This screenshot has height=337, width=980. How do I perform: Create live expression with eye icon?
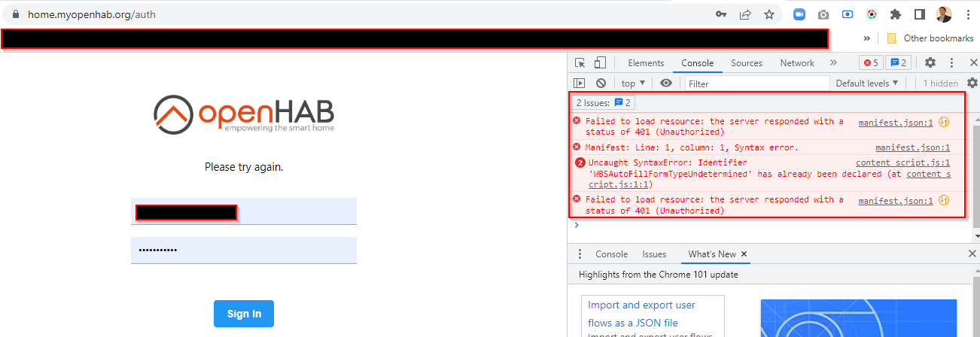tap(666, 83)
